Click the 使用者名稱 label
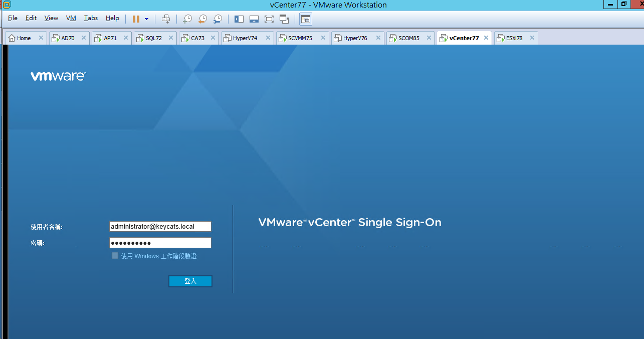 click(47, 227)
